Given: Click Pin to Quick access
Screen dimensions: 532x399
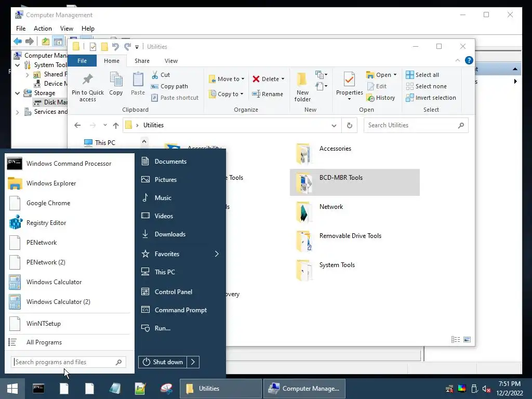Looking at the screenshot, I should (x=87, y=87).
